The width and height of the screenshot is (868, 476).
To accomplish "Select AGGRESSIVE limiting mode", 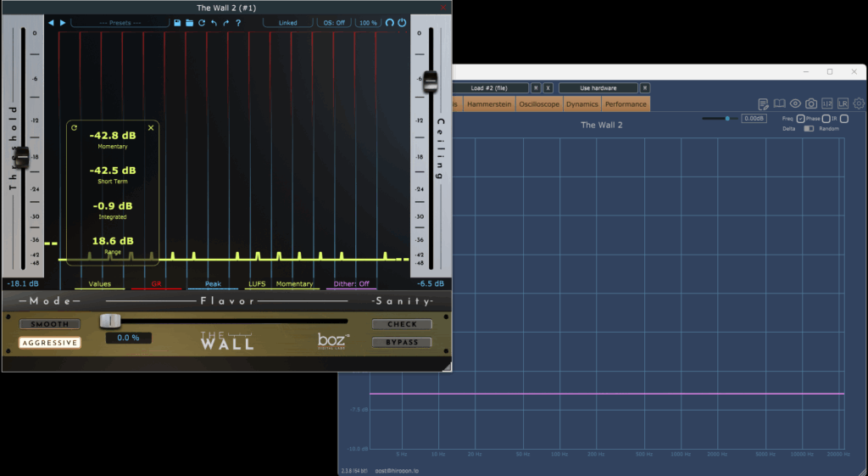I will tap(50, 343).
